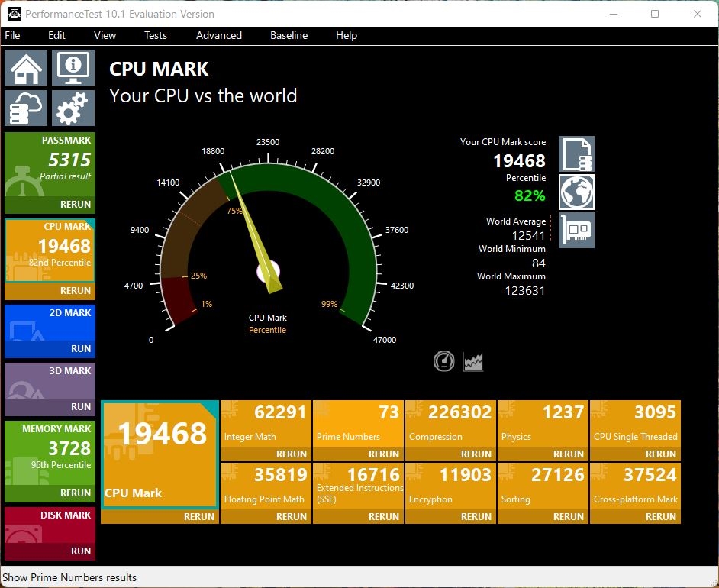This screenshot has height=588, width=719.
Task: Open the Home dashboard icon
Action: click(26, 68)
